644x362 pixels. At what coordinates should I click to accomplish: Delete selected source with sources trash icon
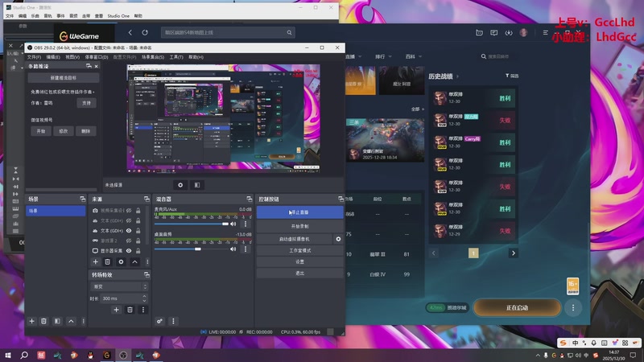click(x=107, y=262)
